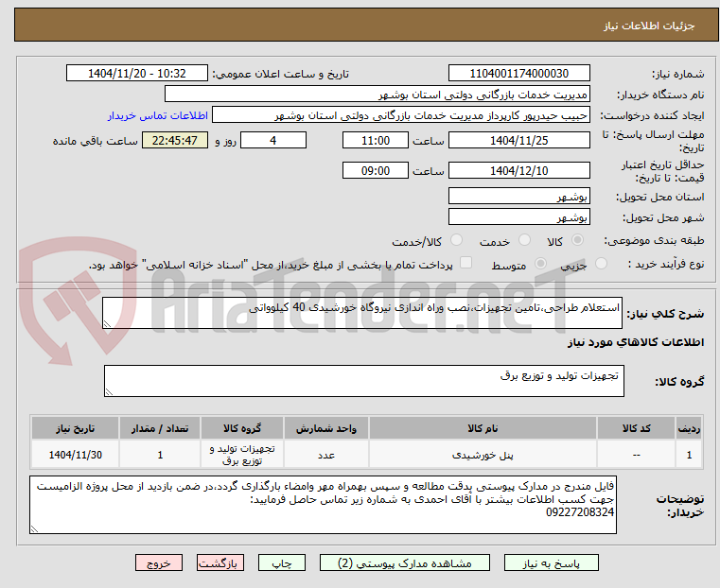Click the چاپ print button
The image size is (720, 588).
[282, 562]
